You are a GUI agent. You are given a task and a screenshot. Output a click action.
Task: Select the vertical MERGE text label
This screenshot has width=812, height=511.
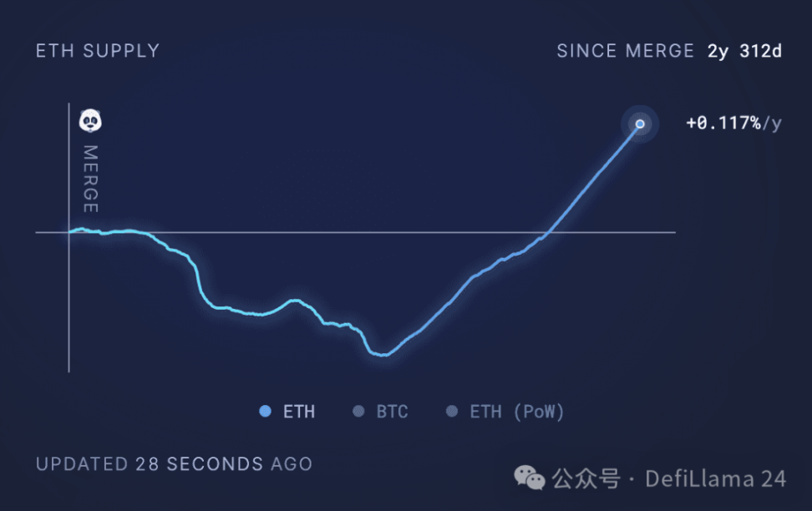coord(90,179)
